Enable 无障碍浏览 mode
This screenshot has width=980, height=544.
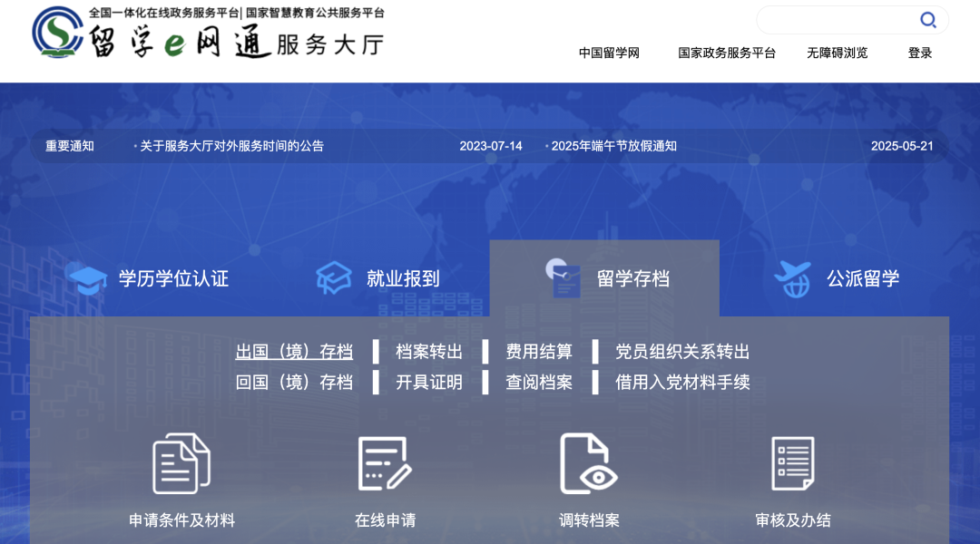[836, 53]
